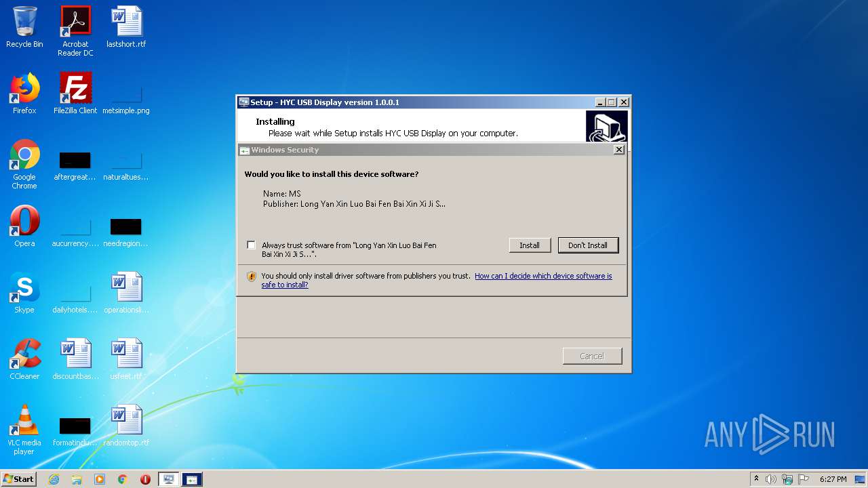Open the Action Center flag icon
868x488 pixels.
(804, 479)
